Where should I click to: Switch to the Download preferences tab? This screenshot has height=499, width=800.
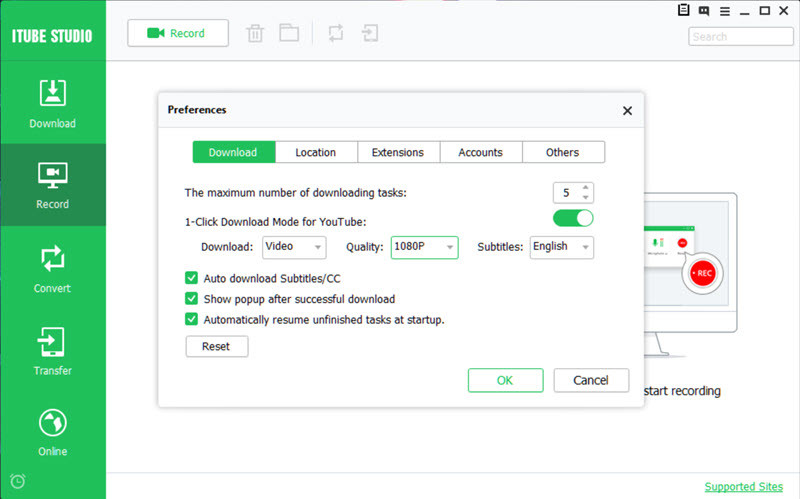234,152
